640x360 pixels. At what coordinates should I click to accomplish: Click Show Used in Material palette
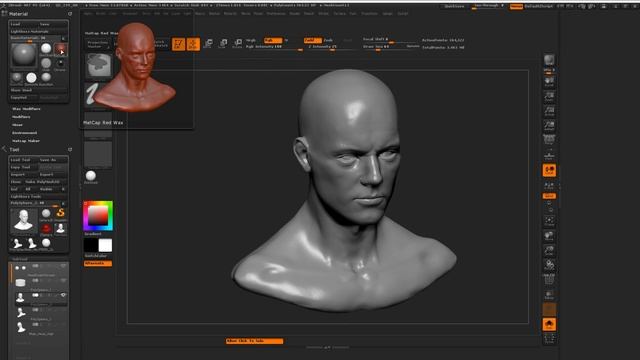pos(39,90)
